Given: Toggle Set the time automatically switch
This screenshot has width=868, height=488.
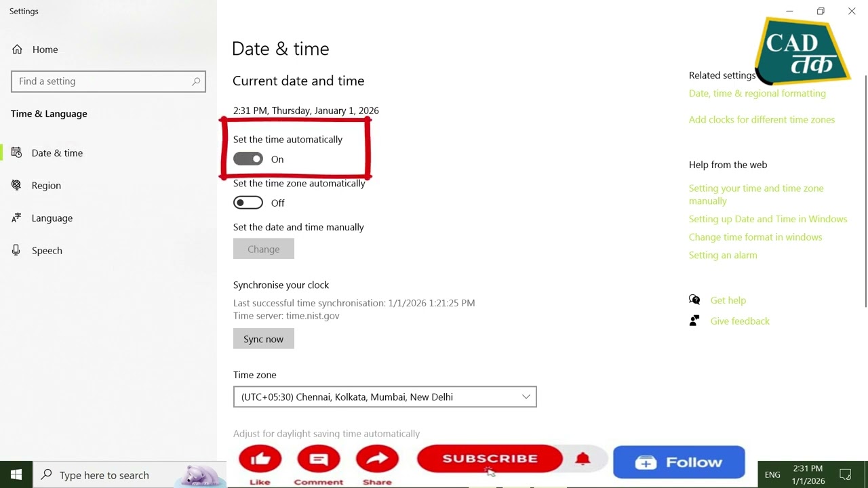Looking at the screenshot, I should click(x=248, y=159).
